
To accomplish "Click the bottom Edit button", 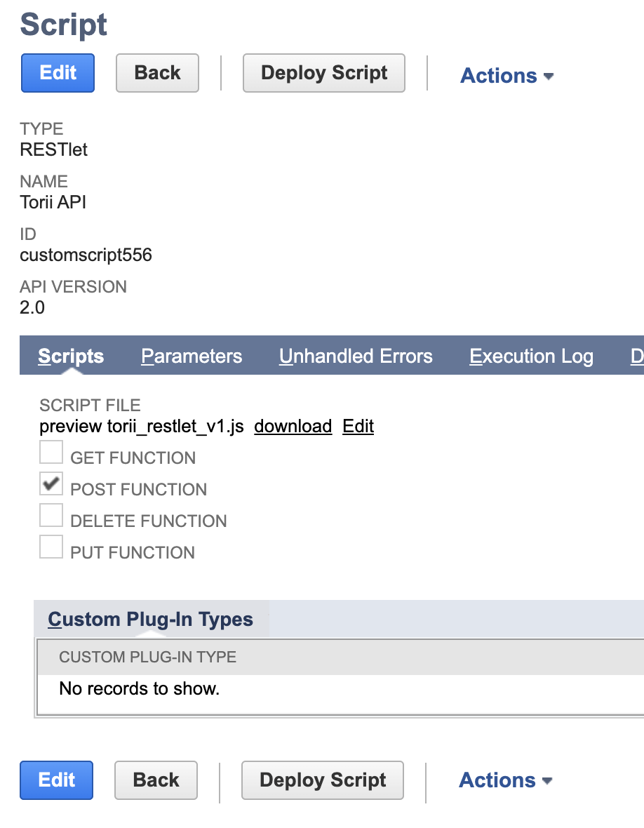I will (x=56, y=780).
